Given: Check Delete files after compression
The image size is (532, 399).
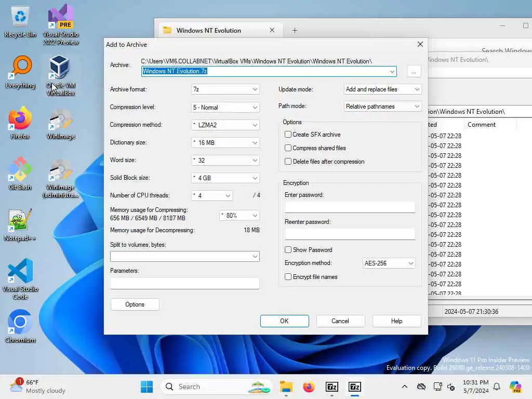Looking at the screenshot, I should [x=288, y=162].
